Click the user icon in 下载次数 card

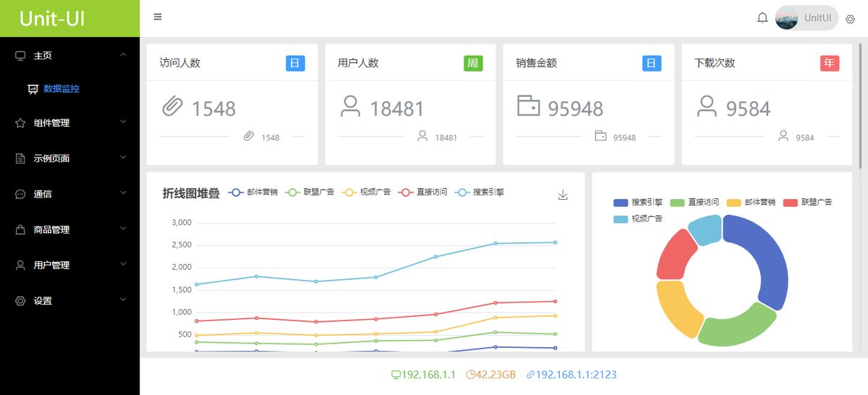[x=707, y=107]
